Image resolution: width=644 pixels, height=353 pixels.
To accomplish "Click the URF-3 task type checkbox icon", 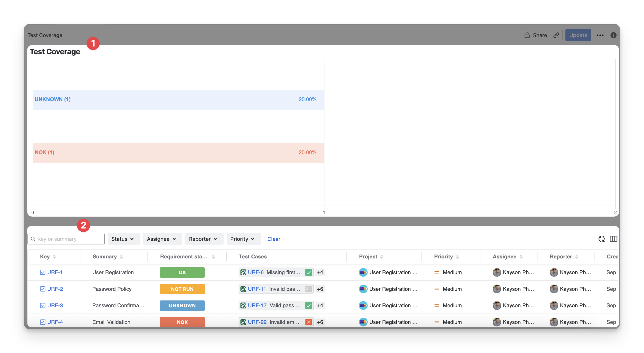I will coord(42,305).
